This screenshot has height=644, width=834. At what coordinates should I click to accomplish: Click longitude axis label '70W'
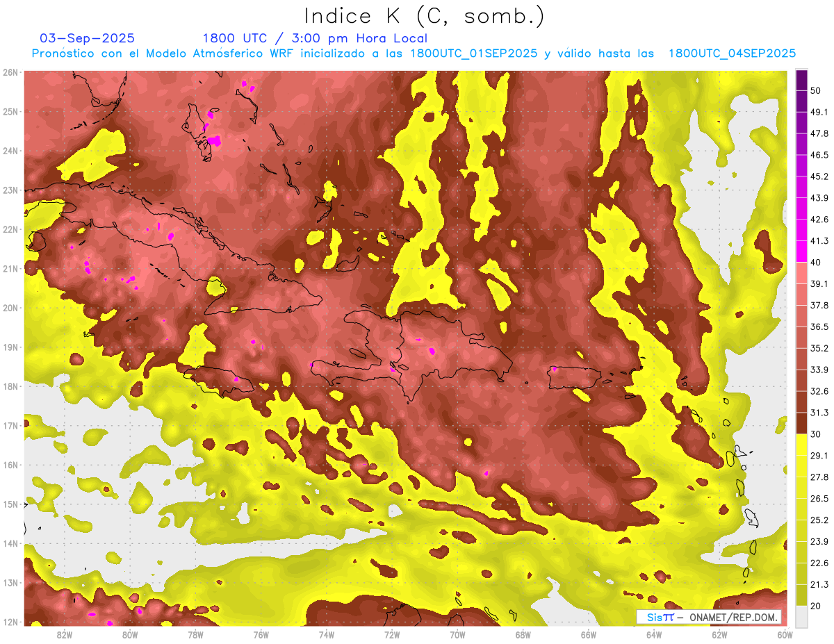point(457,634)
